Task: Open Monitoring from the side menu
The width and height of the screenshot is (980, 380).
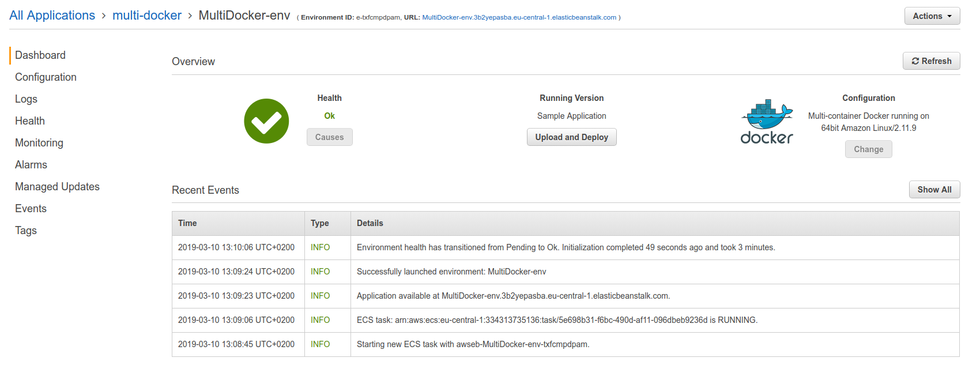Action: tap(39, 143)
